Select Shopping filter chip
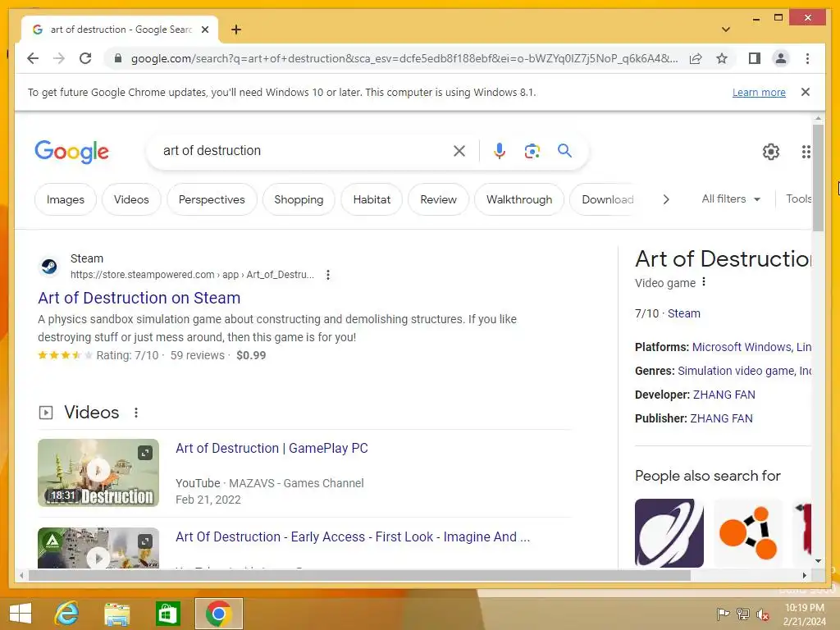 pos(299,199)
